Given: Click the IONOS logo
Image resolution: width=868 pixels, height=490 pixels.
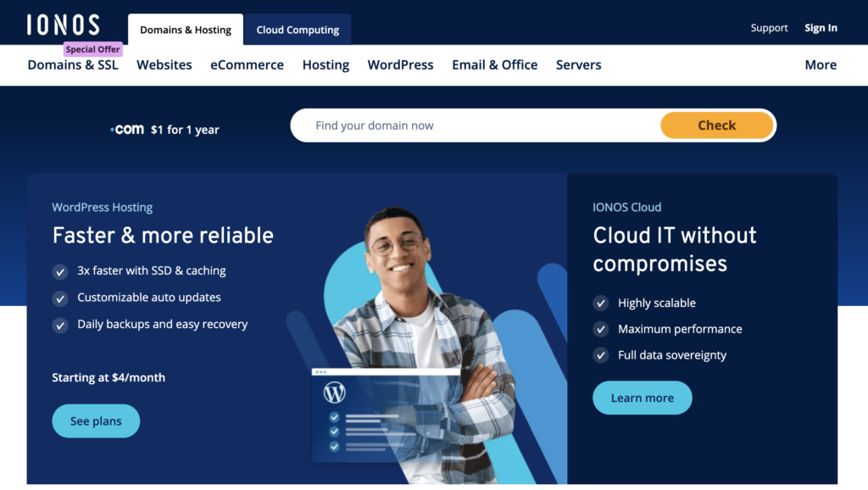Looking at the screenshot, I should pos(63,25).
